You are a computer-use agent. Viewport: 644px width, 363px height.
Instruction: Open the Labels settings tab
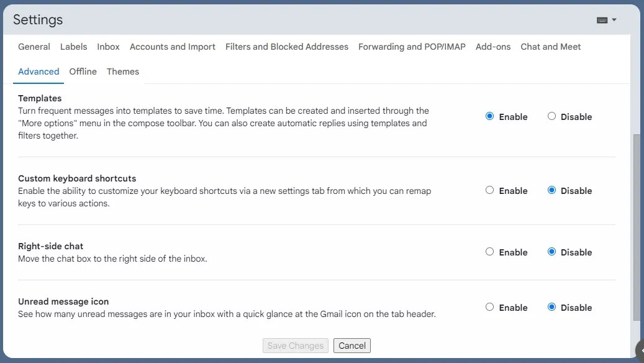click(x=74, y=47)
